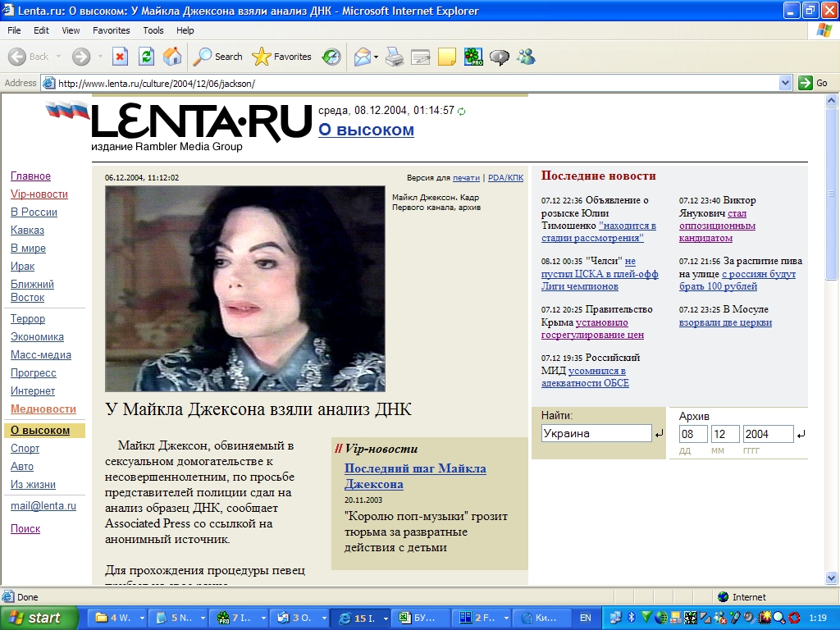Screen dimensions: 840x630
Task: Open the History toolbar icon
Action: pos(331,57)
